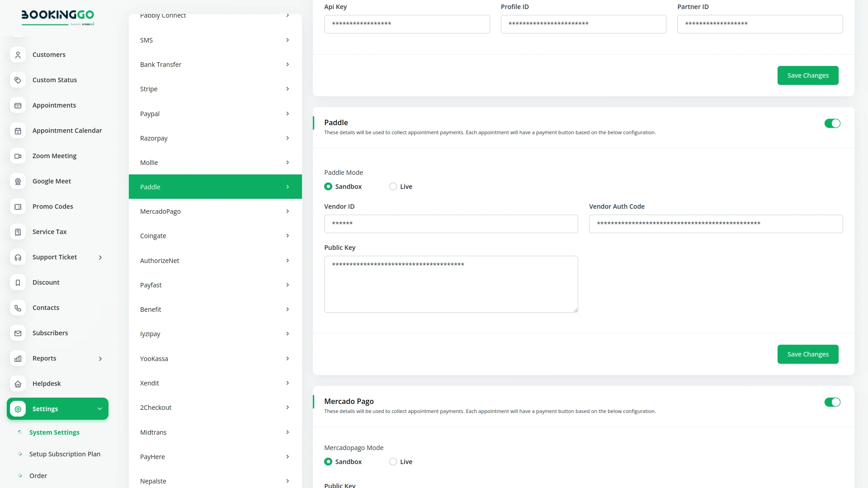
Task: Select the Appointment Calendar icon
Action: pyautogui.click(x=18, y=131)
